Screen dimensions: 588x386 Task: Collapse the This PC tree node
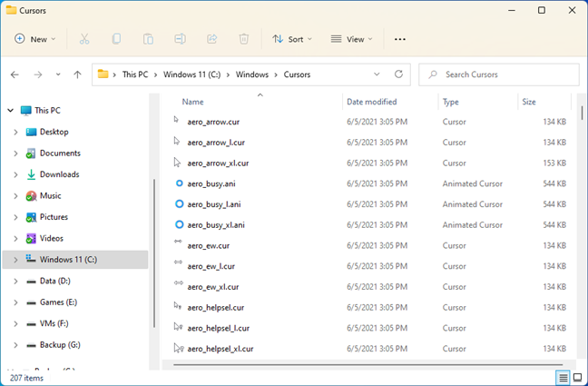11,111
